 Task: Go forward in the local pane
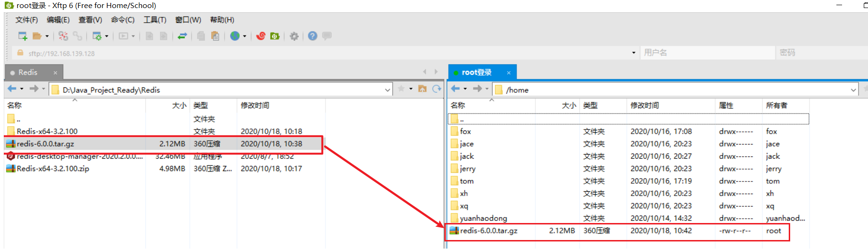point(34,89)
